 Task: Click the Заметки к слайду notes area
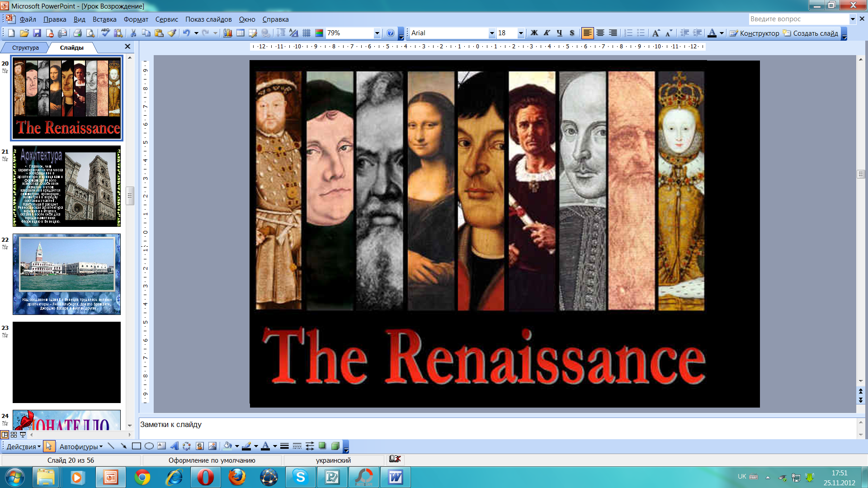point(497,428)
